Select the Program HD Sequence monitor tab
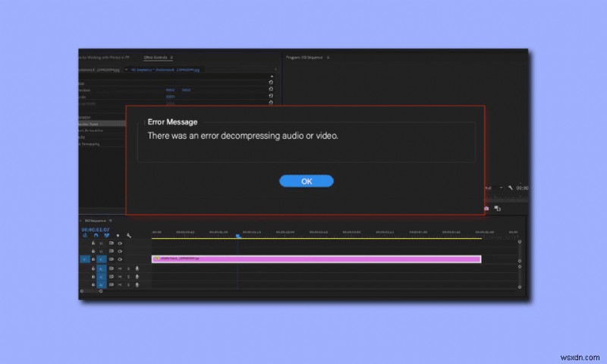The height and width of the screenshot is (364, 607). coord(304,57)
